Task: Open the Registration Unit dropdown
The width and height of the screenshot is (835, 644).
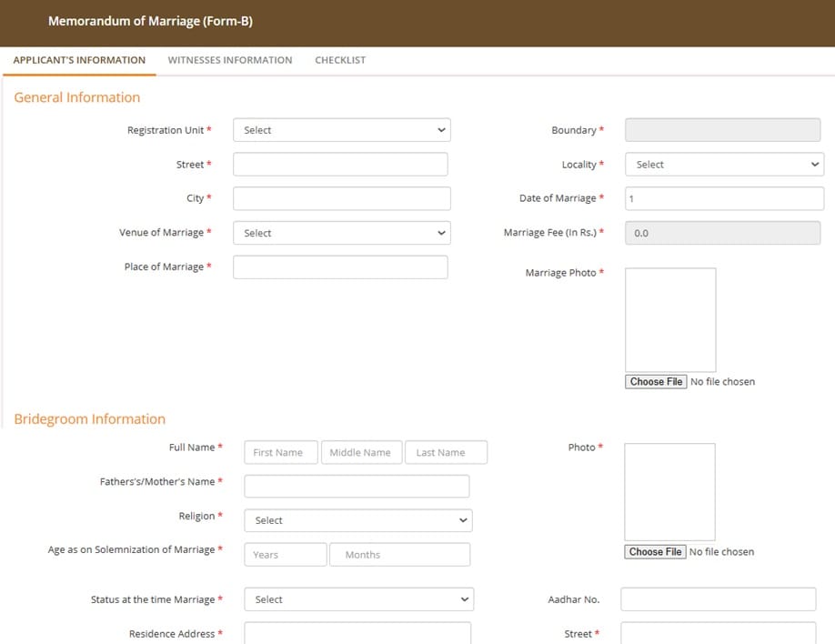Action: [x=341, y=130]
